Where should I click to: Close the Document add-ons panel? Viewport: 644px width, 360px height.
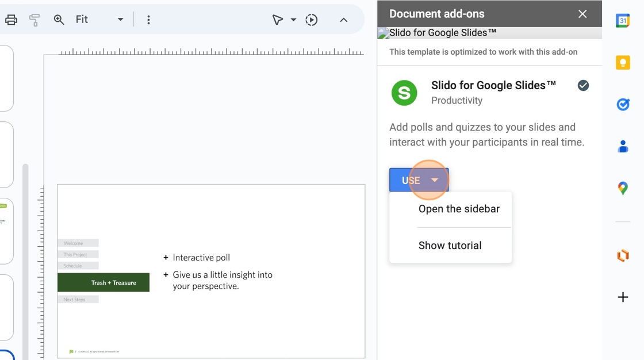(x=582, y=14)
